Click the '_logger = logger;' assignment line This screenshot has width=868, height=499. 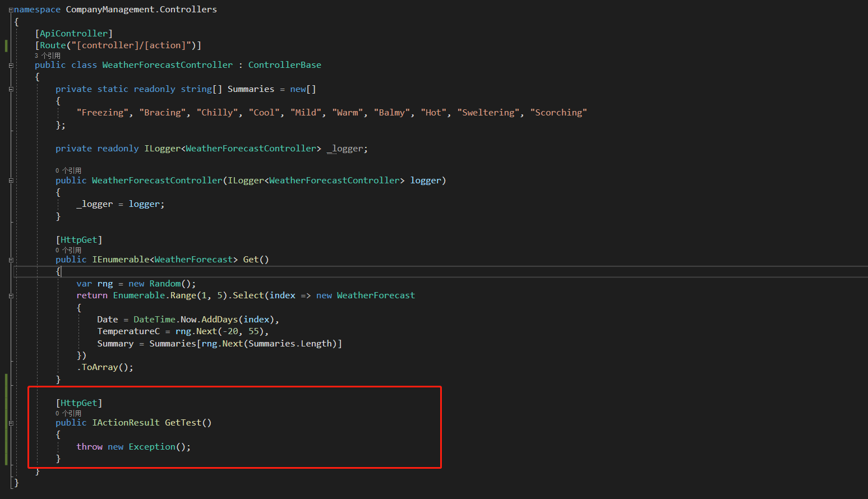[121, 204]
